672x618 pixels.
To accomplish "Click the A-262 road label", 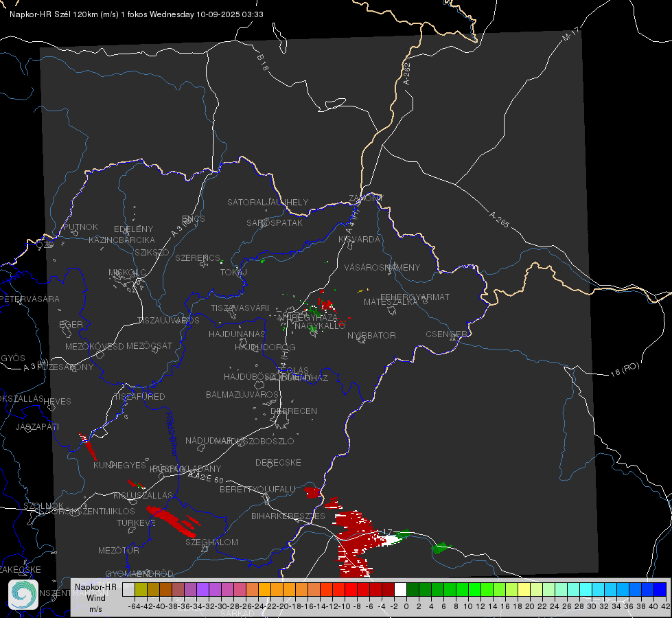I will (x=407, y=73).
